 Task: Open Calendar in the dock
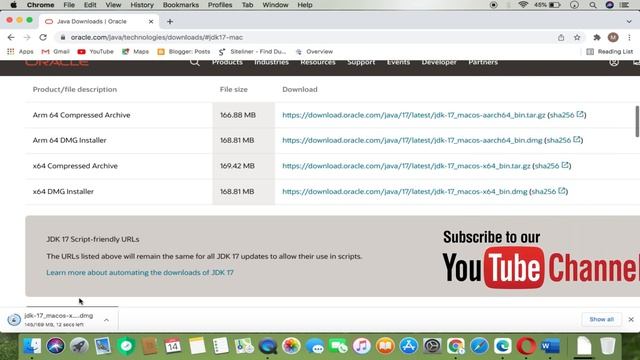pyautogui.click(x=173, y=346)
